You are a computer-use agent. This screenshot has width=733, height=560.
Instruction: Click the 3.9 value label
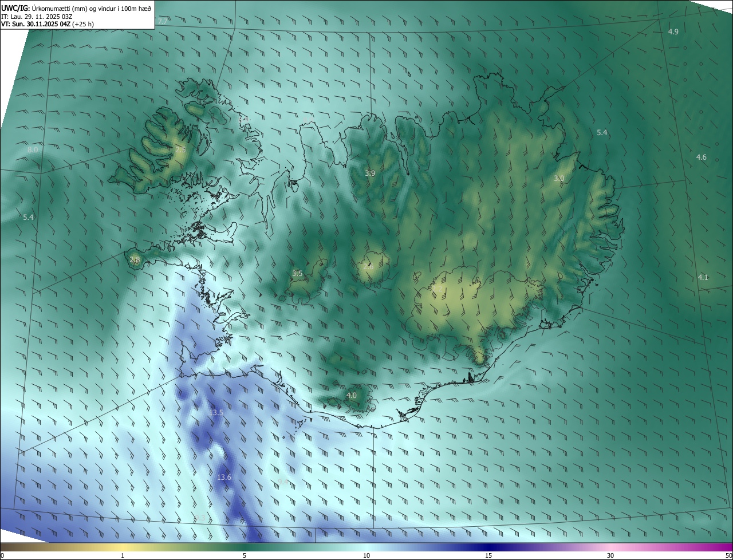371,173
